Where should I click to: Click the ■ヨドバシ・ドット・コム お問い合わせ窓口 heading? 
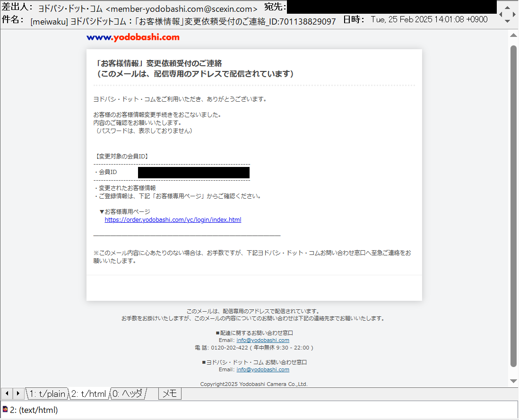(x=254, y=362)
